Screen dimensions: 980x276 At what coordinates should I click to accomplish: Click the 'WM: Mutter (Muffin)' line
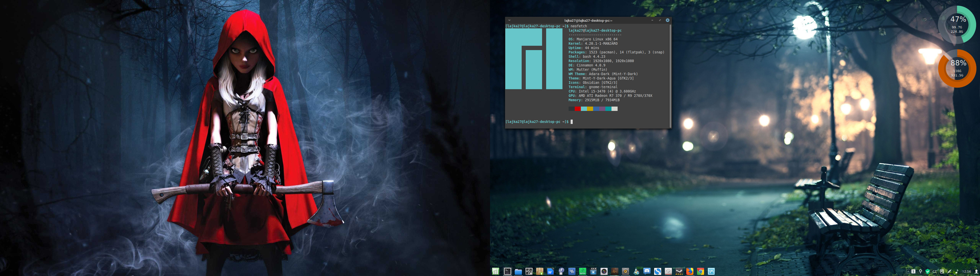tap(588, 70)
